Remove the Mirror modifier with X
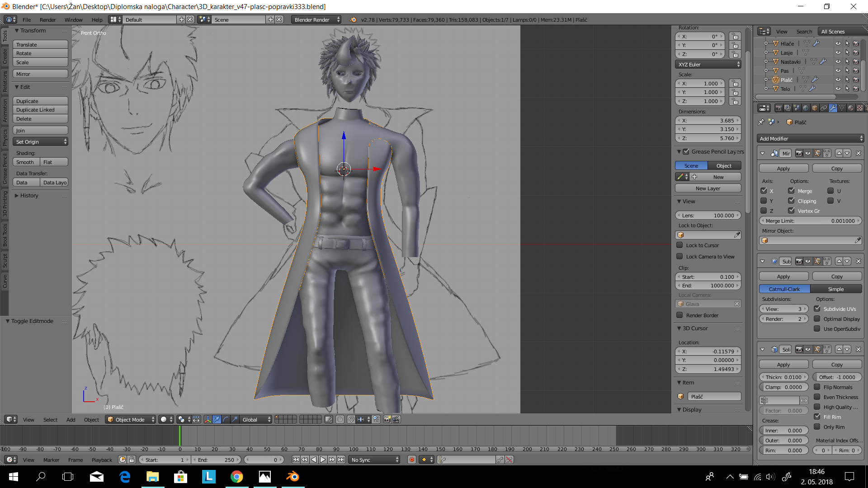 (859, 154)
